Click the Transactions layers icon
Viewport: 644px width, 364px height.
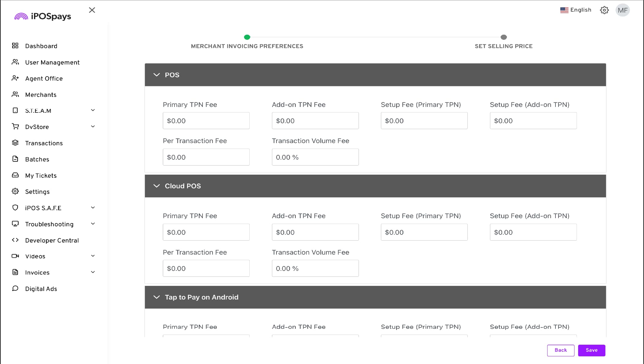[x=15, y=143]
